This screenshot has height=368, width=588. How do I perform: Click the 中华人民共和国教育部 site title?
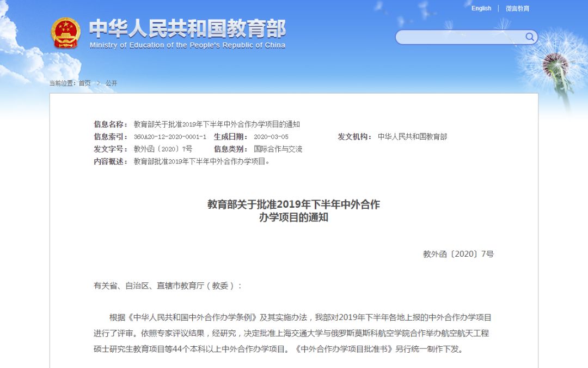[187, 28]
